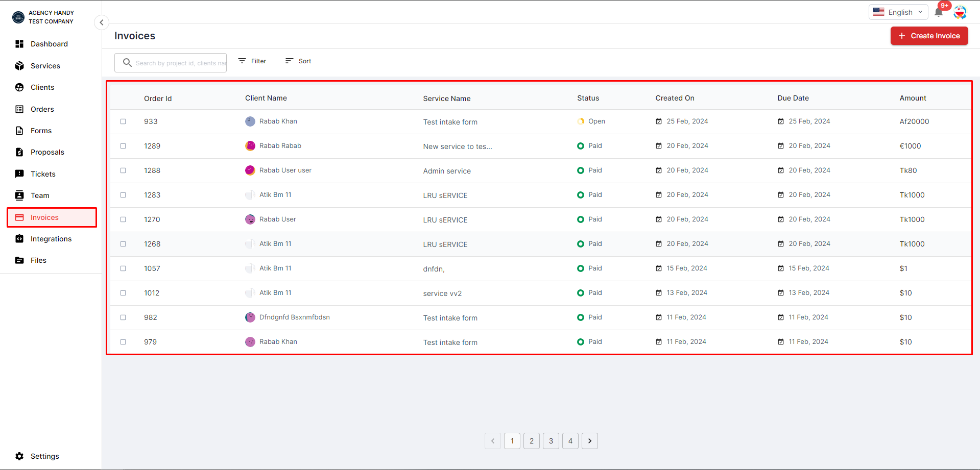This screenshot has height=470, width=980.
Task: Click the Rabab Rabab client avatar
Action: 250,146
